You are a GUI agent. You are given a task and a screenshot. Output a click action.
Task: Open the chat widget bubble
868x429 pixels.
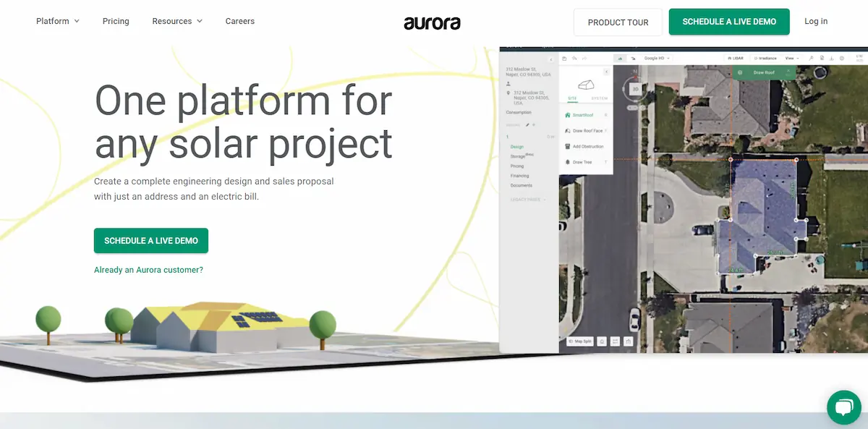[x=843, y=407]
